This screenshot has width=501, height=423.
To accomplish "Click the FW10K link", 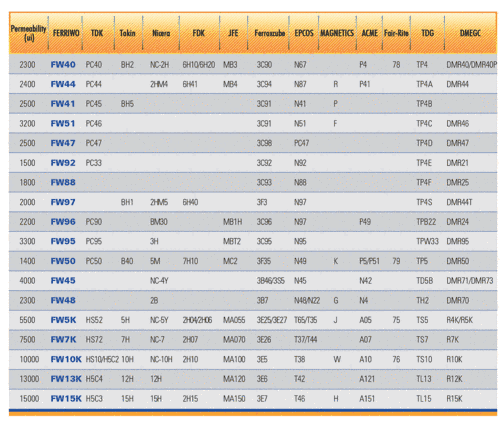I will [x=66, y=359].
